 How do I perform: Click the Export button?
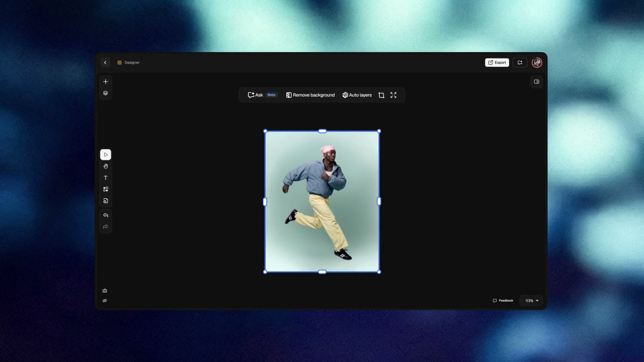coord(497,63)
